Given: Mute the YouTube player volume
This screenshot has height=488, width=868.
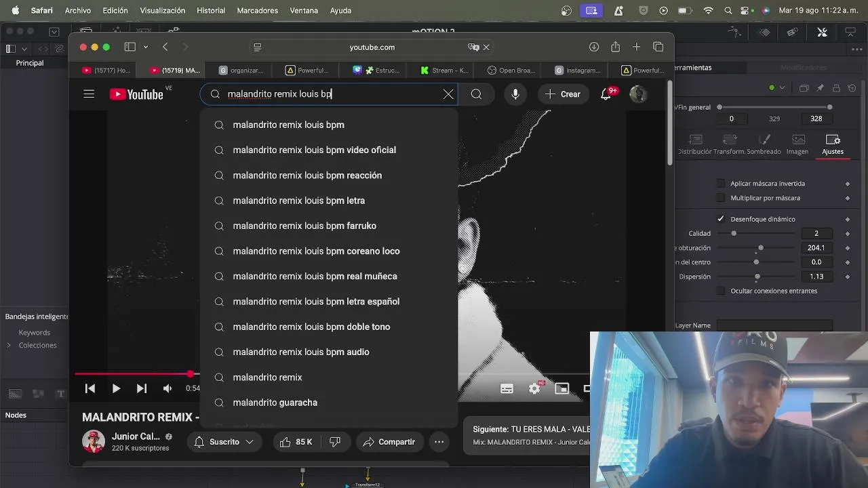Looking at the screenshot, I should pyautogui.click(x=167, y=388).
